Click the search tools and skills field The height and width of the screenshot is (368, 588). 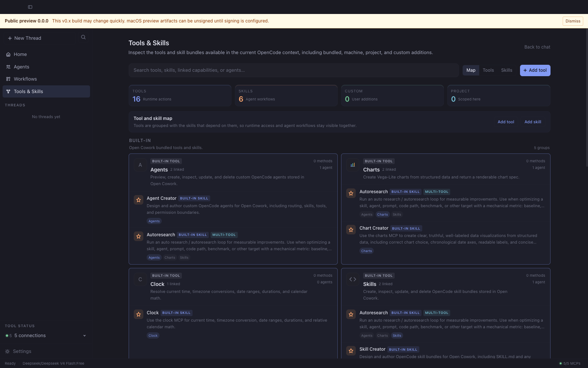coord(294,70)
